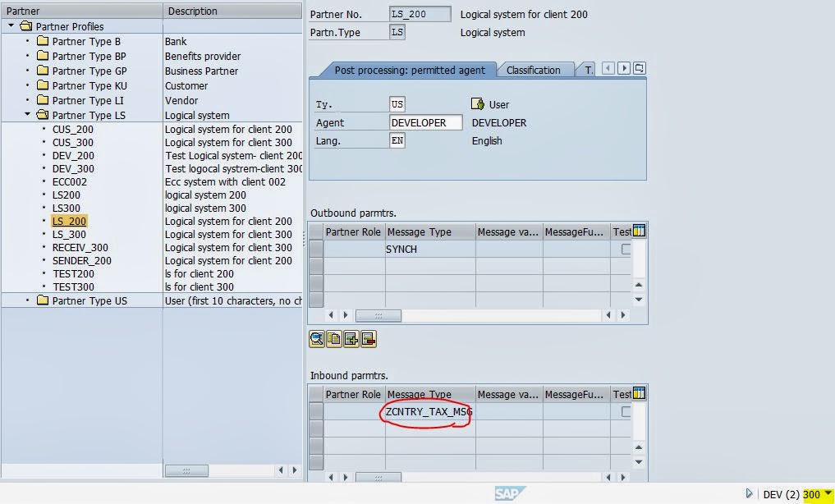835x504 pixels.
Task: Open Outbound parmtrs. table column settings icon
Action: pos(639,231)
